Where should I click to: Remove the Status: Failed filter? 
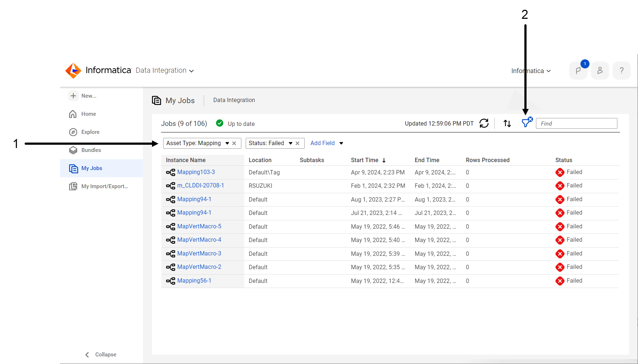tap(297, 143)
